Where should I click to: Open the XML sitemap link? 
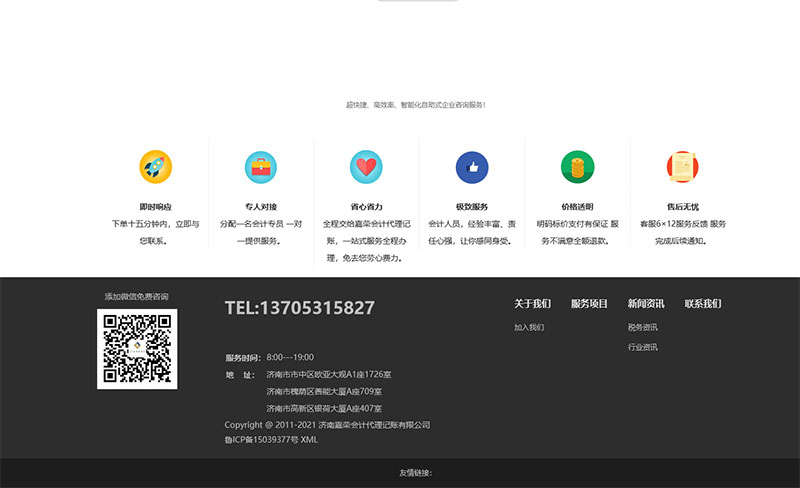tap(309, 440)
